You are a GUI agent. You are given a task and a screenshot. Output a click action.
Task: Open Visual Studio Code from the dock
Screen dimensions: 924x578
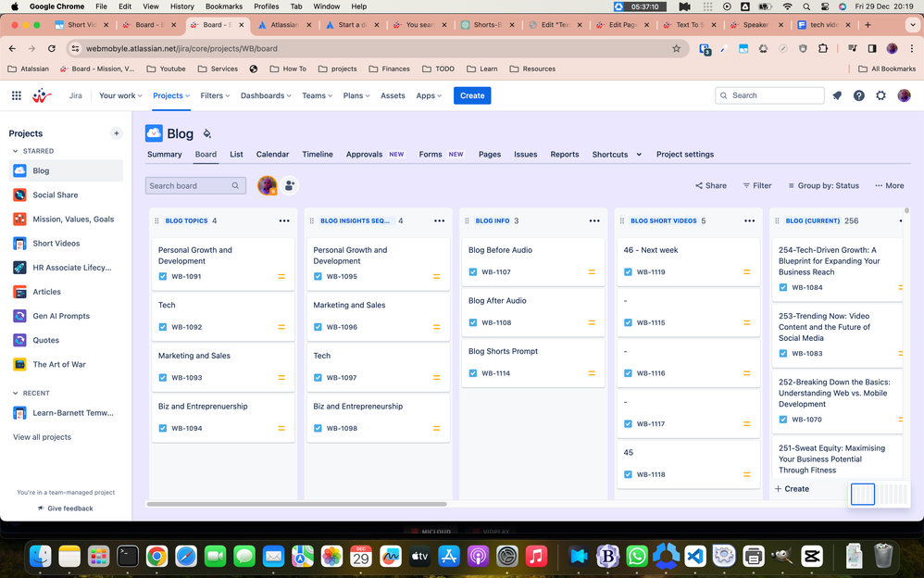[695, 556]
